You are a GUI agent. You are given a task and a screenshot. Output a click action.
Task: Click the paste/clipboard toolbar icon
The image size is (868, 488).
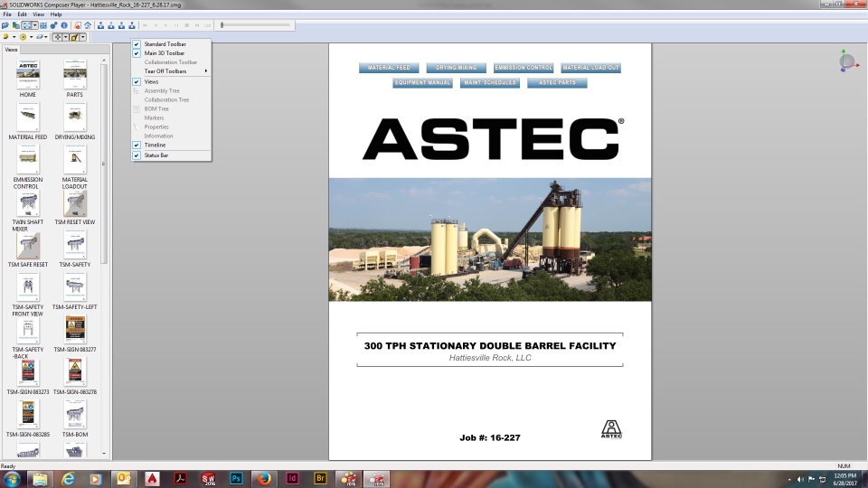click(16, 25)
